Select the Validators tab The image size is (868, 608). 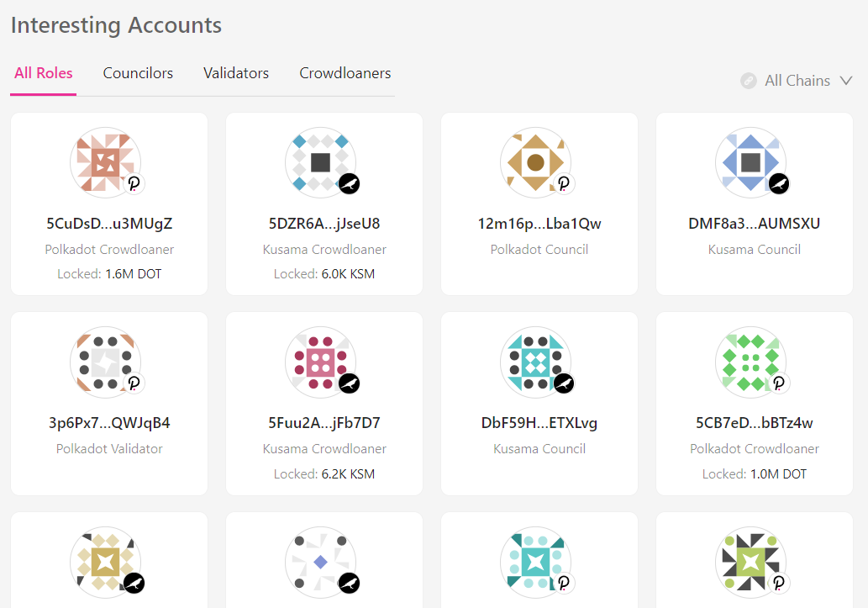click(x=236, y=73)
